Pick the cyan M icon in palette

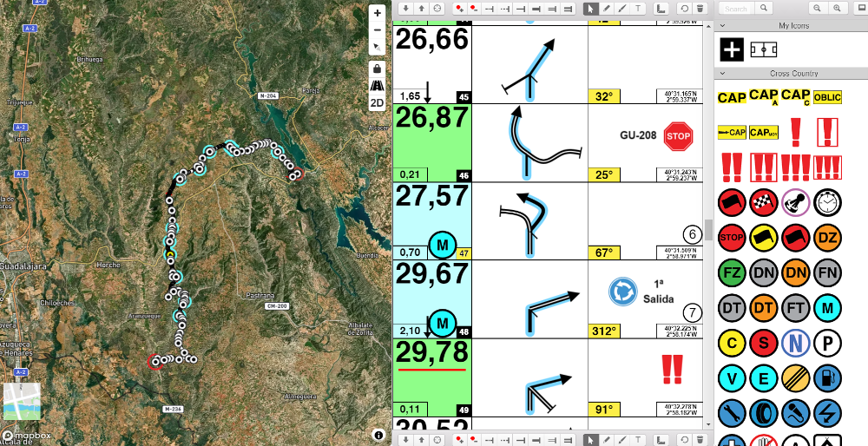(827, 308)
